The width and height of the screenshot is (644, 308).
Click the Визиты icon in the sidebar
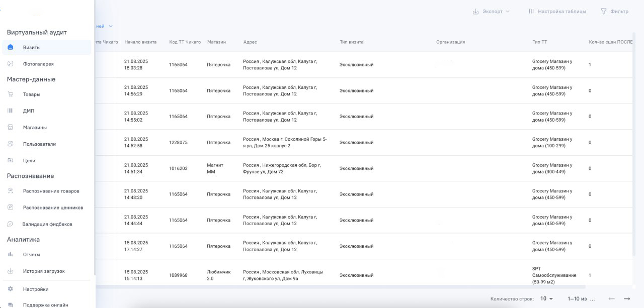pos(11,47)
